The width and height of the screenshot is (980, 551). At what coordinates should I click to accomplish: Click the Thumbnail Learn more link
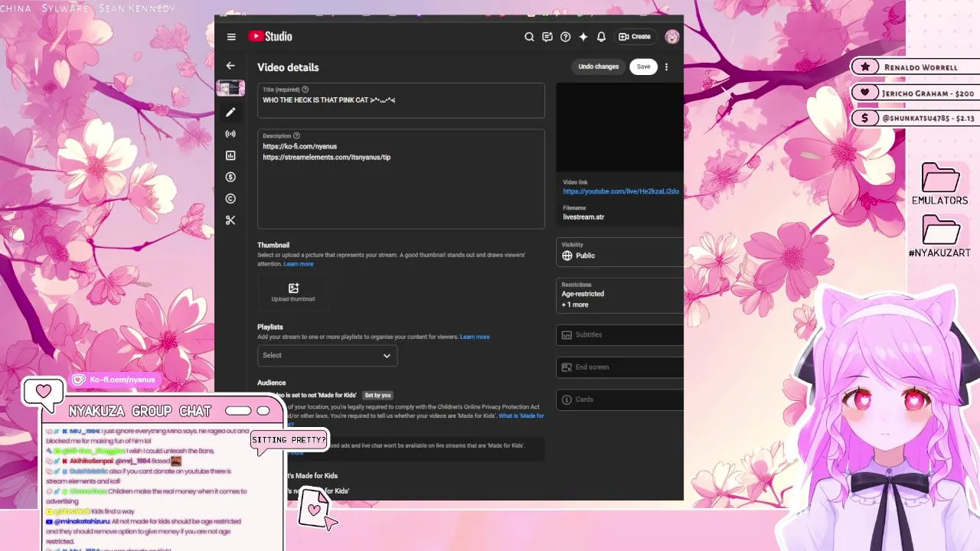(x=299, y=264)
